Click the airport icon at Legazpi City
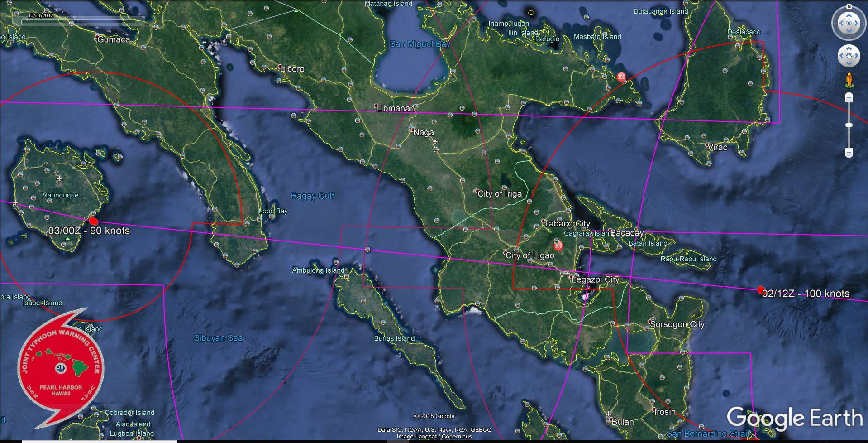 pyautogui.click(x=568, y=273)
